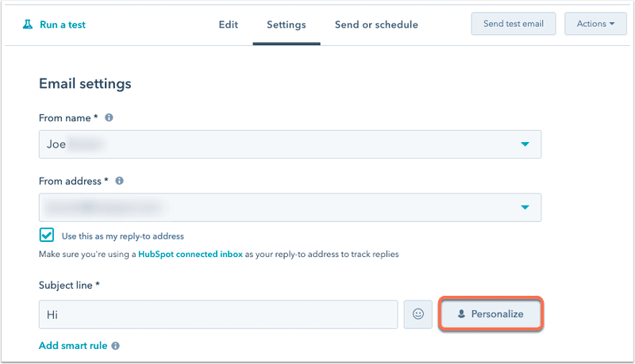Click the person icon in Personalize button
Viewport: 635px width, 364px height.
461,314
